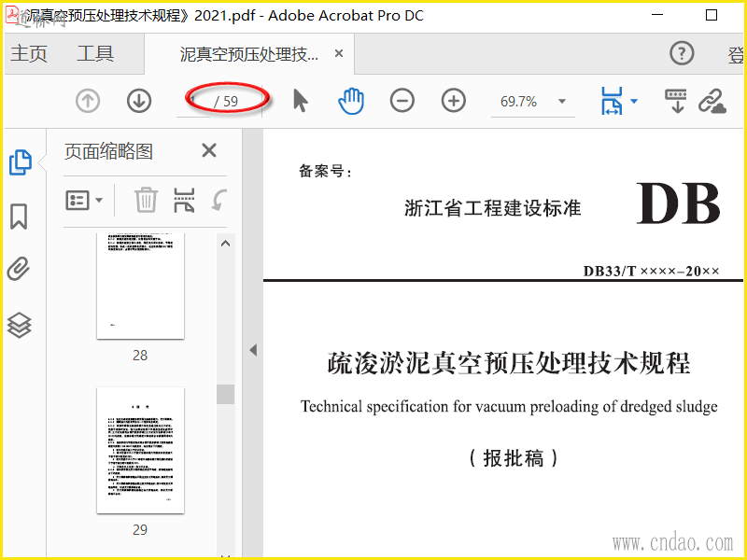Click the delete pages trash icon
The width and height of the screenshot is (747, 560).
click(x=146, y=200)
